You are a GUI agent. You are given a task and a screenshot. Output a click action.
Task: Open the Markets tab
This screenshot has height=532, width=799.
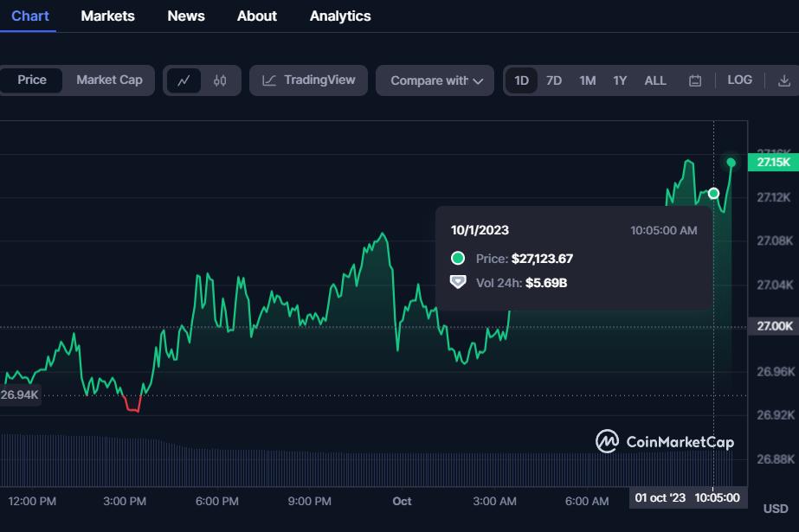coord(107,16)
